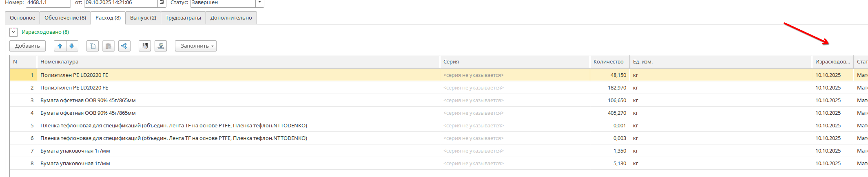Open the Выпуск (2) tab

143,18
